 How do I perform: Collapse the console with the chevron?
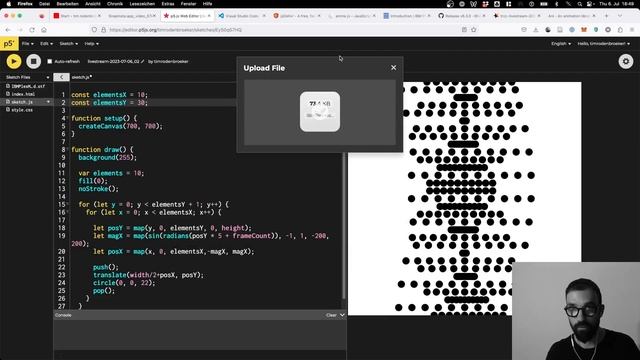click(x=342, y=315)
